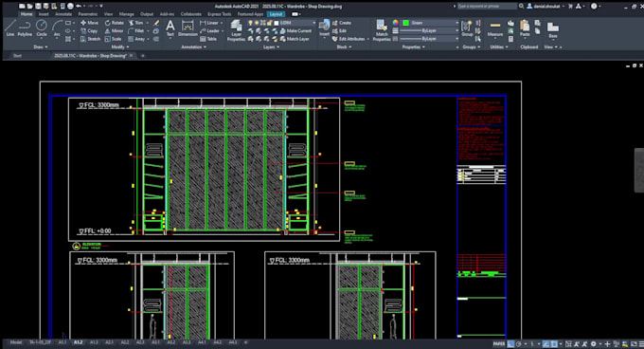Open the Annotate ribbon tab

(x=63, y=14)
